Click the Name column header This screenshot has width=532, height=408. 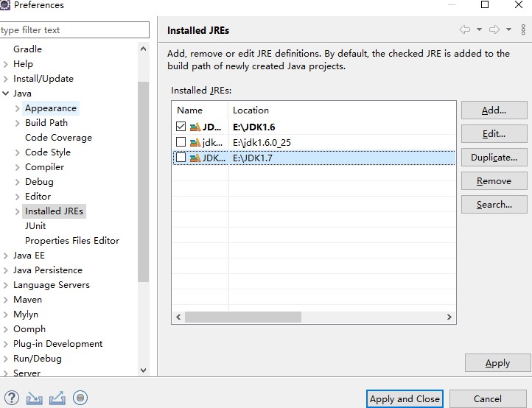click(x=200, y=110)
